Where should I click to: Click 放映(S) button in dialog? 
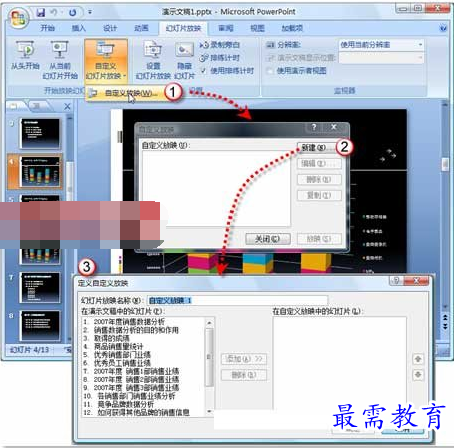point(319,239)
